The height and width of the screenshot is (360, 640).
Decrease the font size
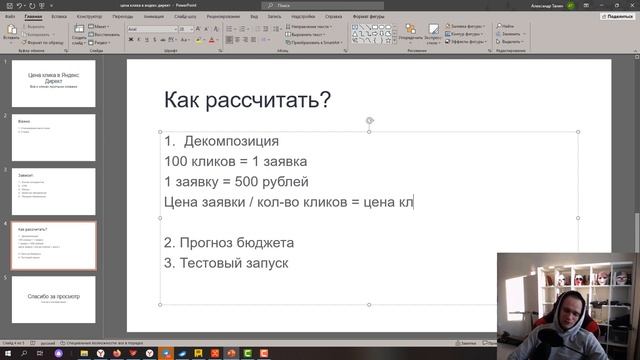click(x=206, y=29)
